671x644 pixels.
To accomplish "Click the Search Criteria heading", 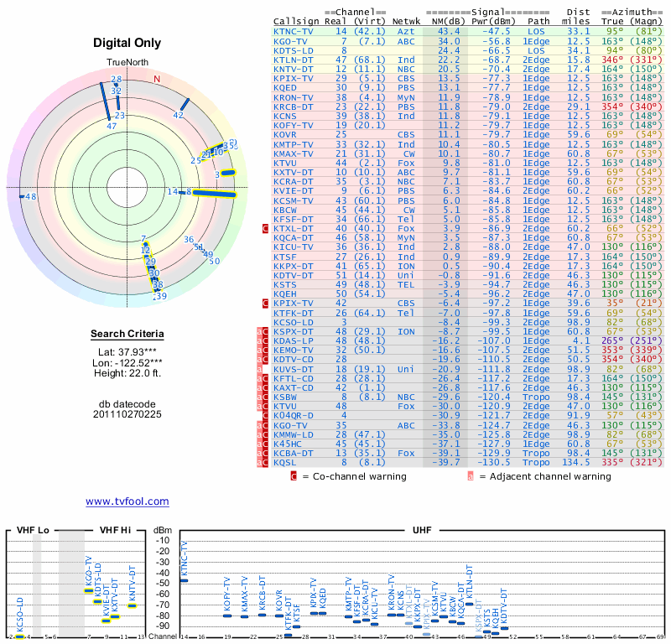I will point(127,335).
